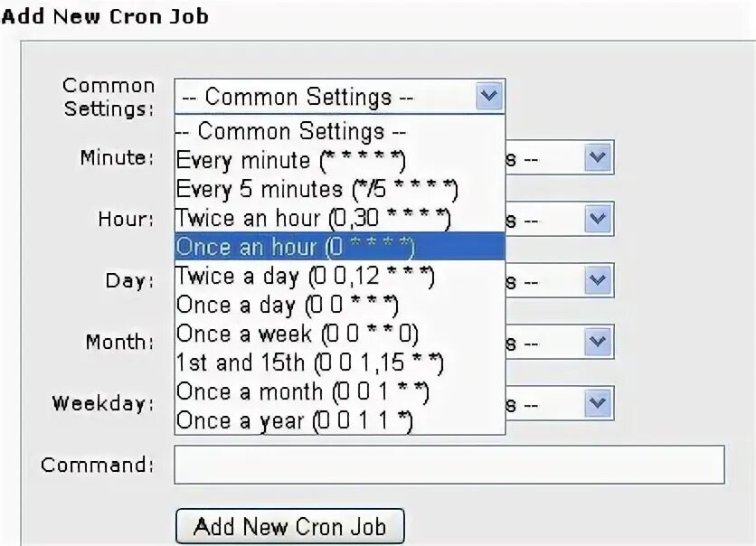Open the Weekday settings dropdown arrow
756x546 pixels.
(x=597, y=403)
